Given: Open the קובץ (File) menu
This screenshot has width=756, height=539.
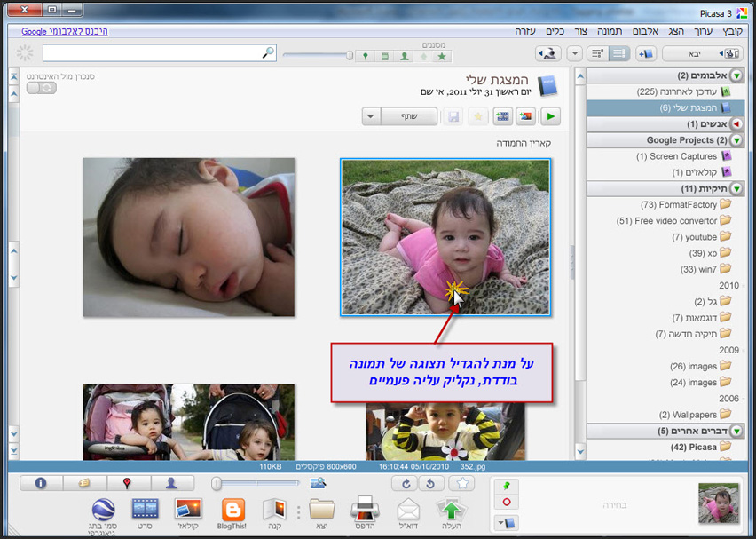Looking at the screenshot, I should coord(731,31).
